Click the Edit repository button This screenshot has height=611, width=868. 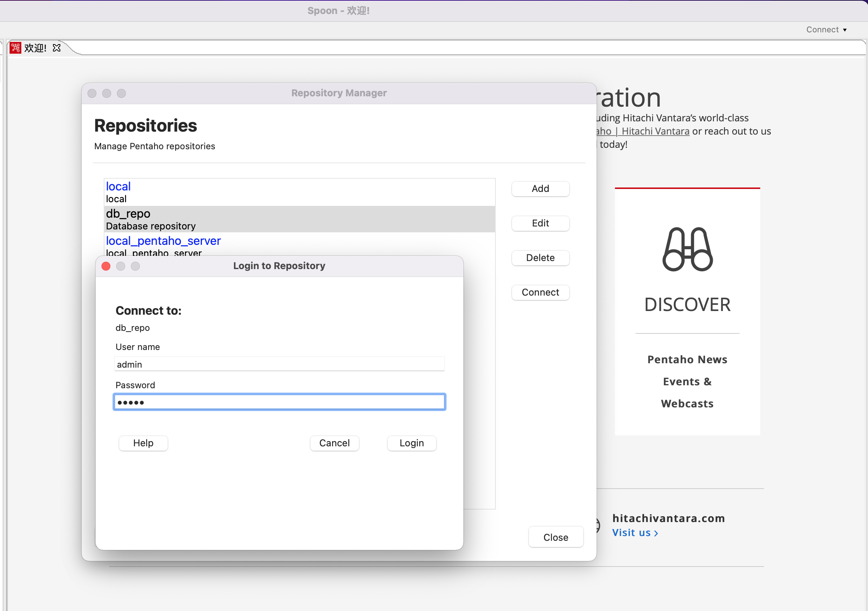[x=540, y=223]
